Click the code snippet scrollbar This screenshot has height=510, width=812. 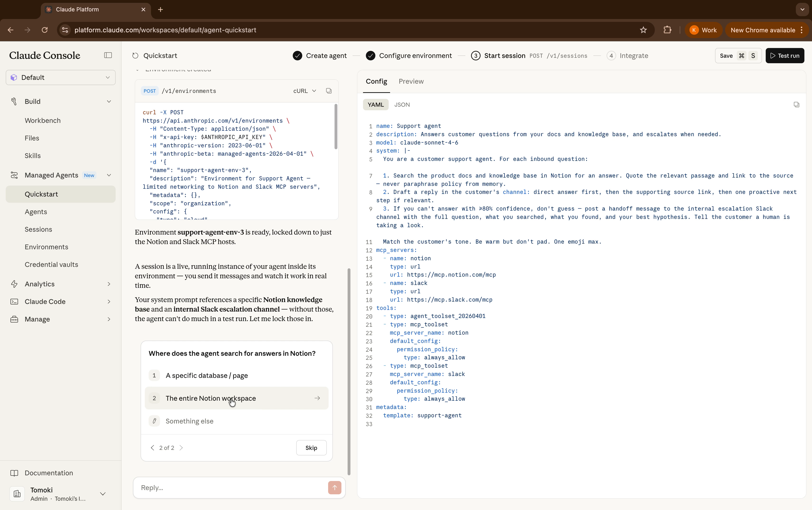click(335, 126)
